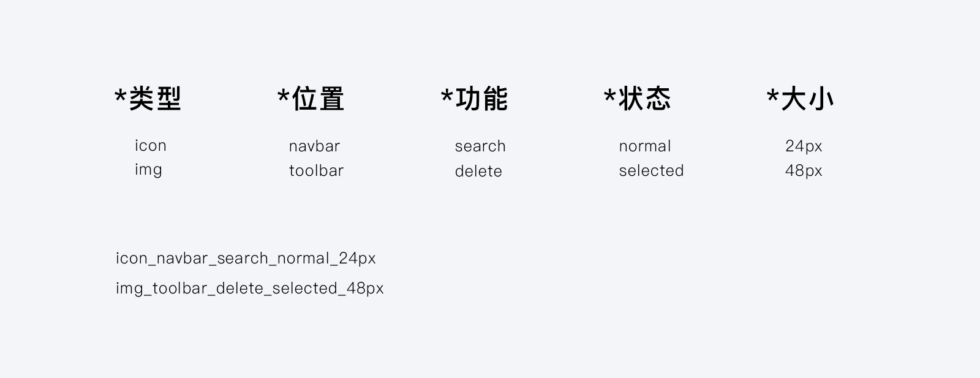Select the 'delete' text under 功能
980x378 pixels.
click(x=478, y=171)
